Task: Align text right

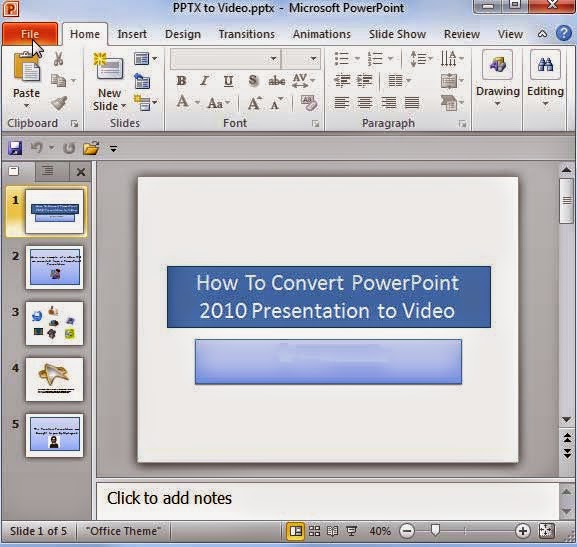Action: pyautogui.click(x=389, y=103)
